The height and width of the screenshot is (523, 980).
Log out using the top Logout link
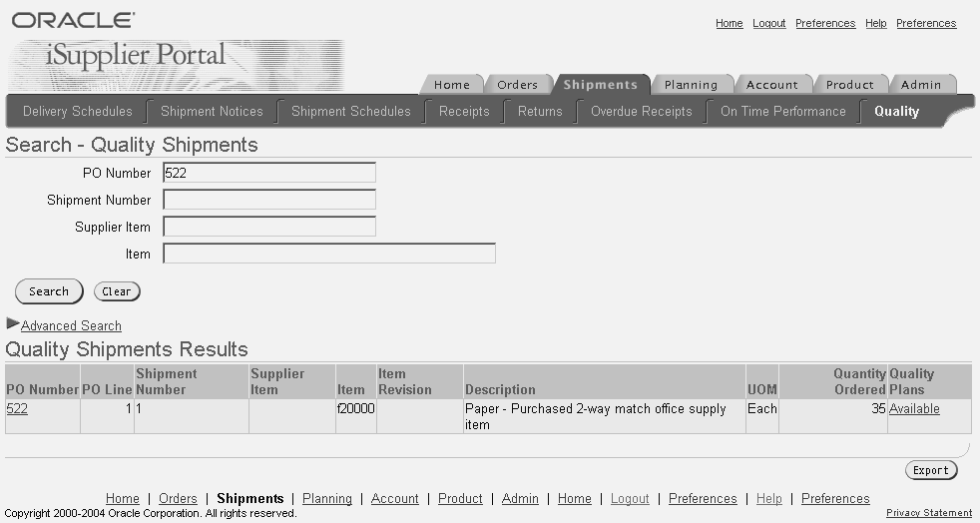(x=768, y=23)
